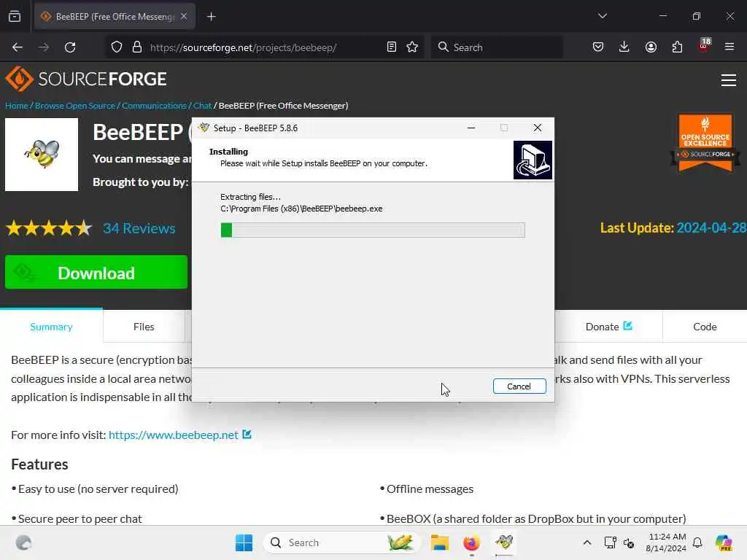Select the BeeBEEP (Free Office Messenger) tab
The height and width of the screenshot is (560, 747).
pos(115,17)
